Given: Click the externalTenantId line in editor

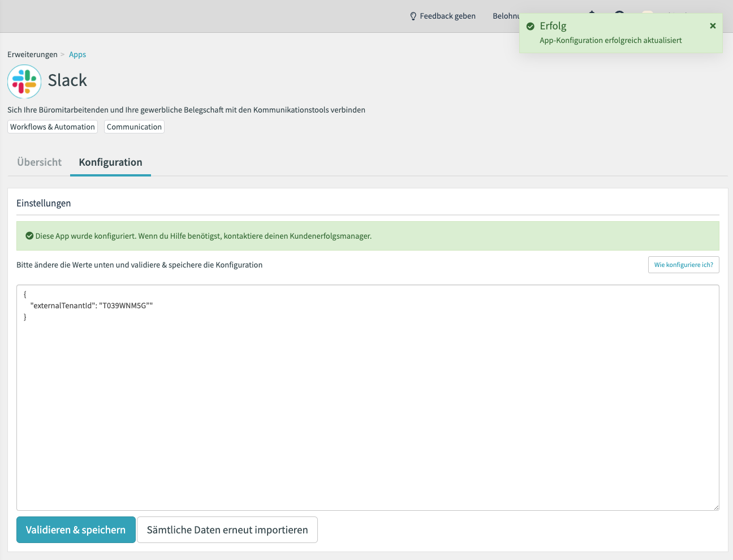Looking at the screenshot, I should (92, 305).
